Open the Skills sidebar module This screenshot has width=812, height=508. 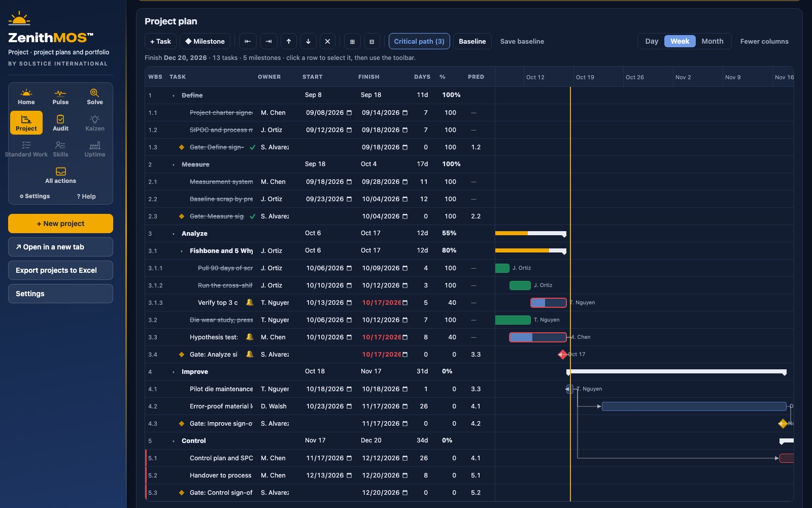click(x=60, y=149)
